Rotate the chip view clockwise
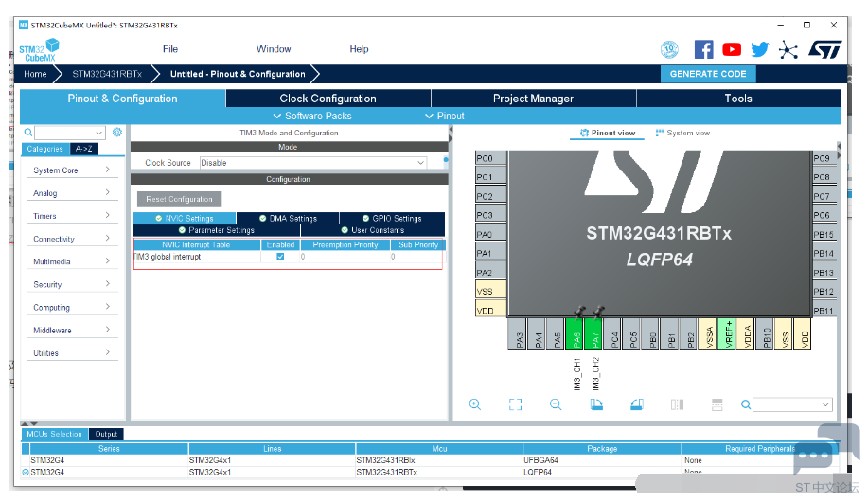Viewport: 868px width, 502px height. (596, 404)
